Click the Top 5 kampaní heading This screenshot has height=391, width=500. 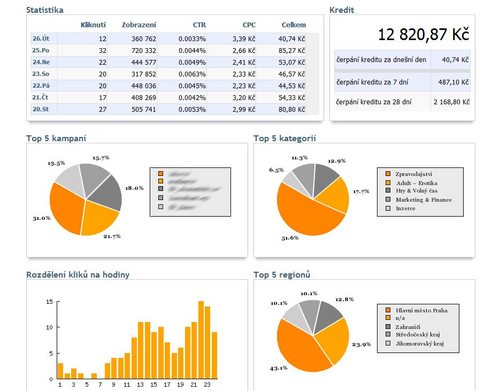pyautogui.click(x=56, y=138)
